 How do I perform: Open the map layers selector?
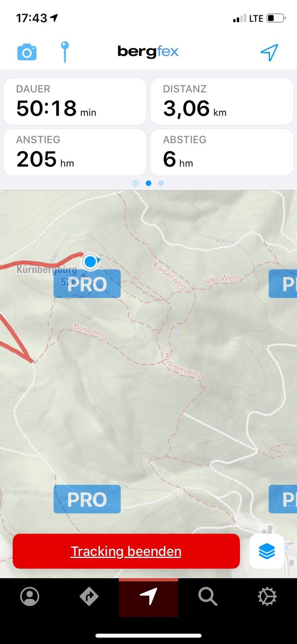(267, 551)
